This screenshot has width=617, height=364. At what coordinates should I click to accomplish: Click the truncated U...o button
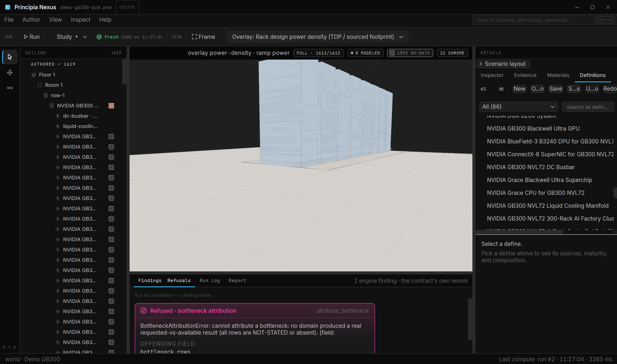592,89
